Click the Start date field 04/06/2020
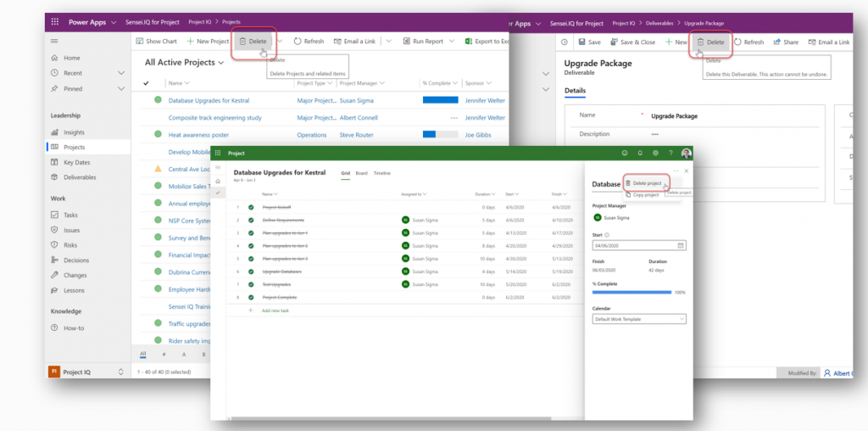Image resolution: width=868 pixels, height=431 pixels. 639,245
